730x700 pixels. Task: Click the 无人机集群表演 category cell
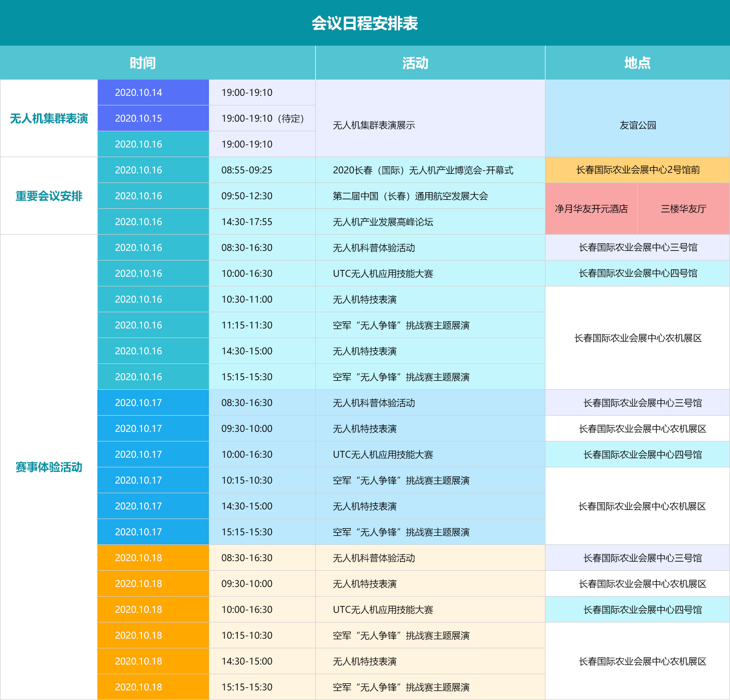click(49, 118)
